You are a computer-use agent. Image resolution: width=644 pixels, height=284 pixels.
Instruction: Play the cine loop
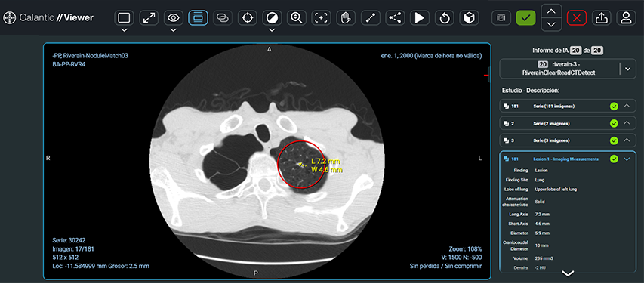tap(420, 17)
